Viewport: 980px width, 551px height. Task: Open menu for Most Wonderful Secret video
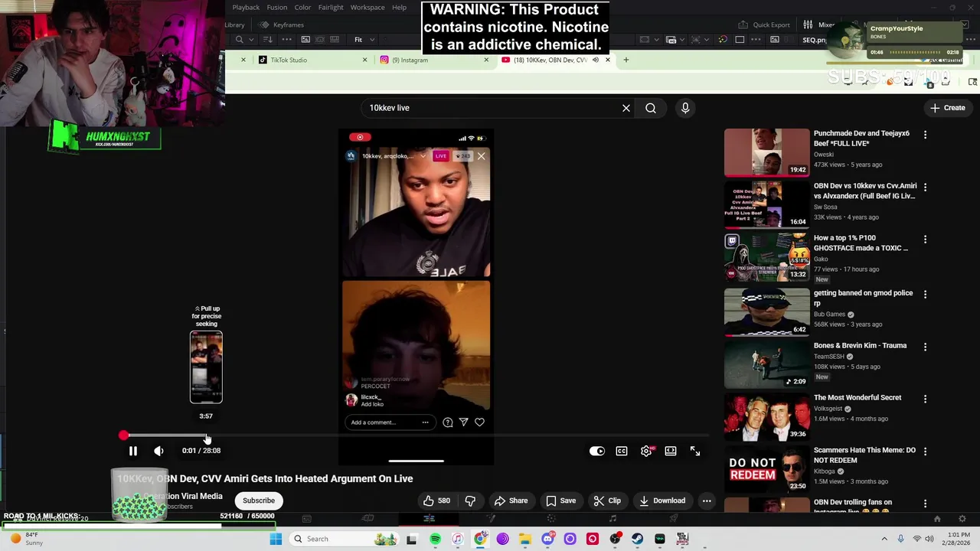coord(925,399)
